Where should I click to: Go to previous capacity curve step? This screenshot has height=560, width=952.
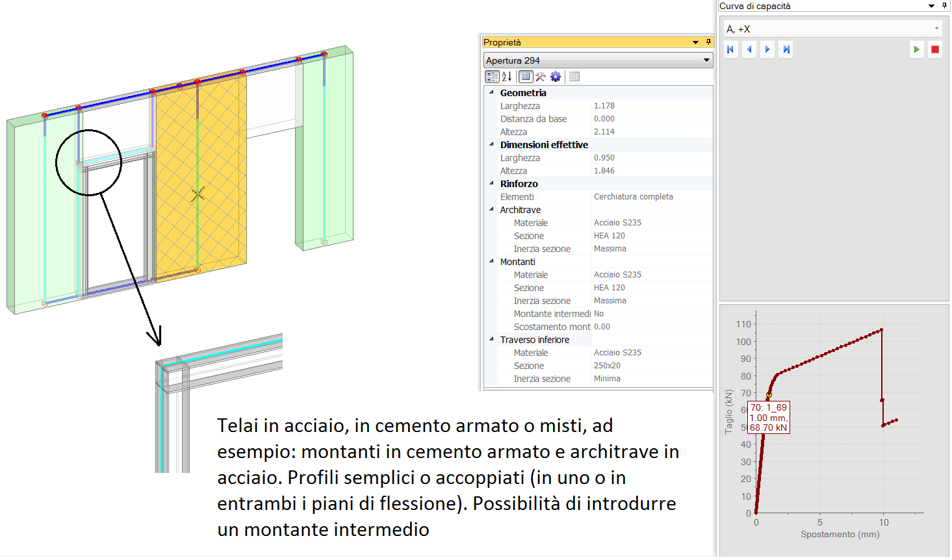[x=749, y=49]
